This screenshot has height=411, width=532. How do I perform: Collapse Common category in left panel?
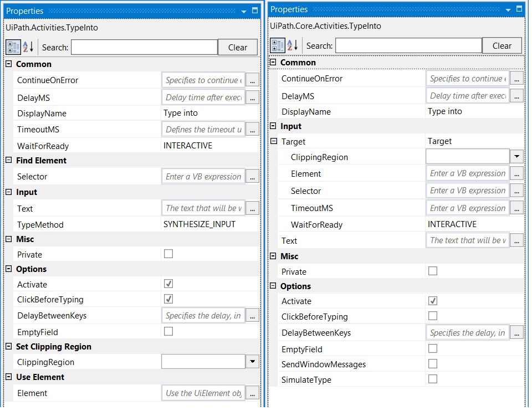(9, 64)
